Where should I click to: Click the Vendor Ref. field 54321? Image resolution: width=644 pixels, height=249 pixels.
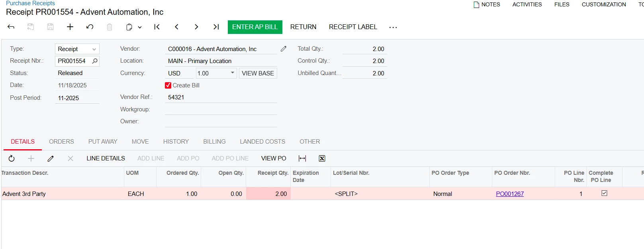pos(221,97)
